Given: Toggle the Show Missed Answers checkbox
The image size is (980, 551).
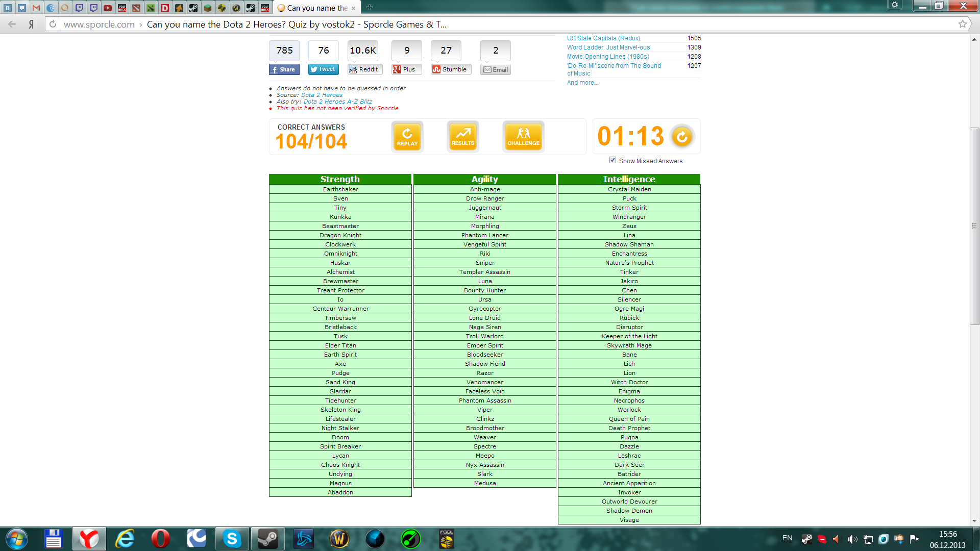Looking at the screenshot, I should (612, 160).
